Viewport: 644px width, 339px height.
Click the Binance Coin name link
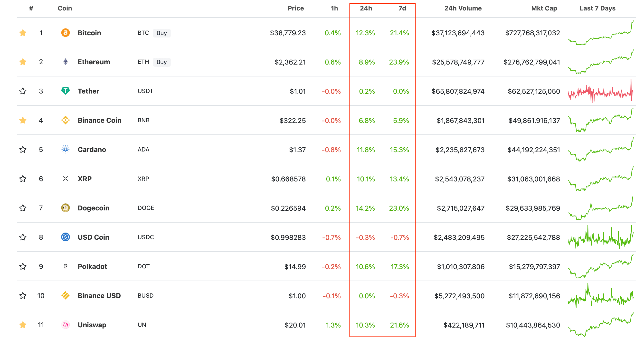(99, 120)
